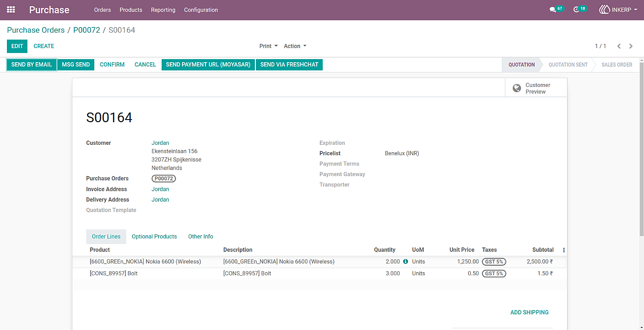Click the CONFIRM button

[112, 64]
